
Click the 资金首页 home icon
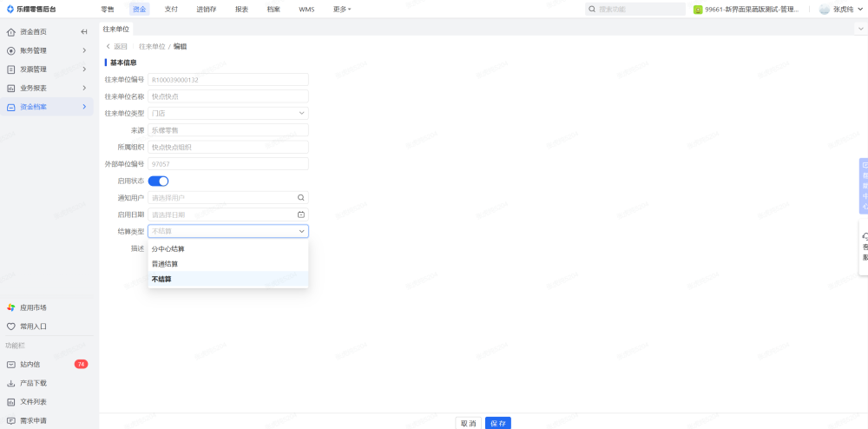[x=11, y=32]
